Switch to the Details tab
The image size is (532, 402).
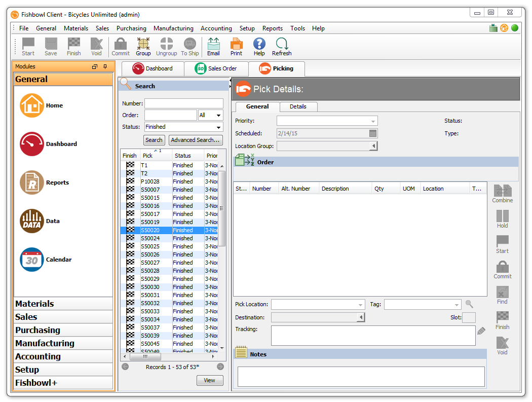pyautogui.click(x=298, y=106)
